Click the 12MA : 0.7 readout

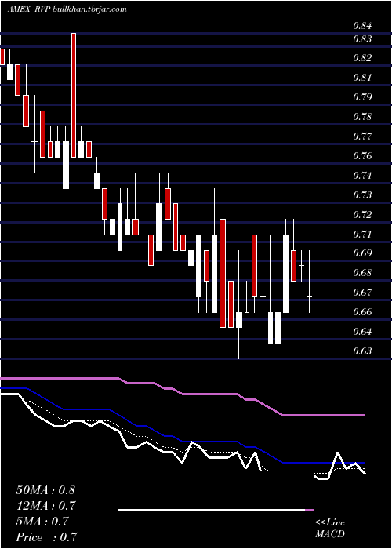click(45, 506)
